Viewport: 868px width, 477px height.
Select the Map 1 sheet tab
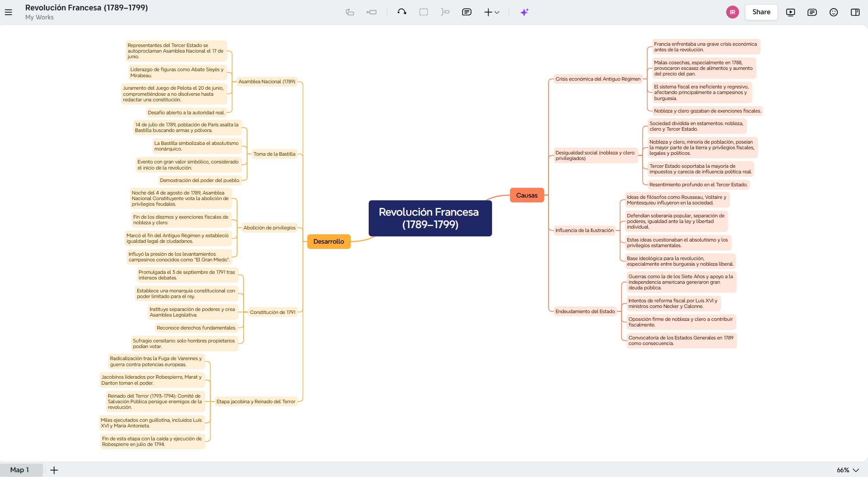click(20, 470)
